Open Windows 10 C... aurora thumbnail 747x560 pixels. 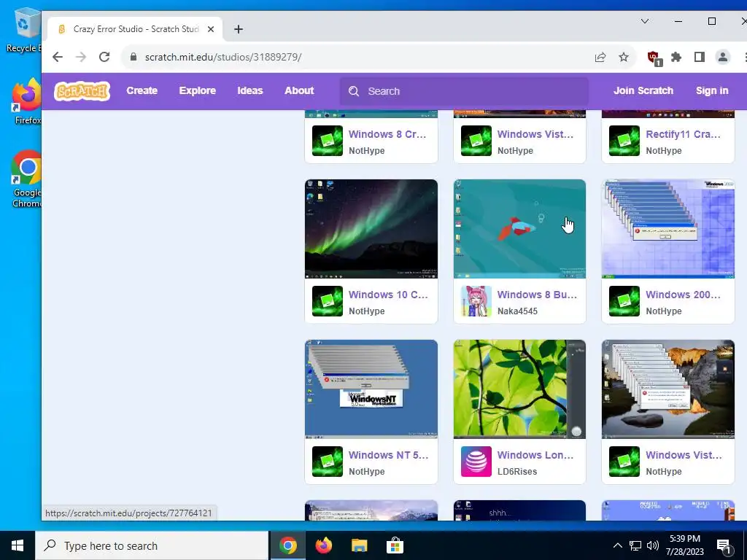[x=371, y=229]
